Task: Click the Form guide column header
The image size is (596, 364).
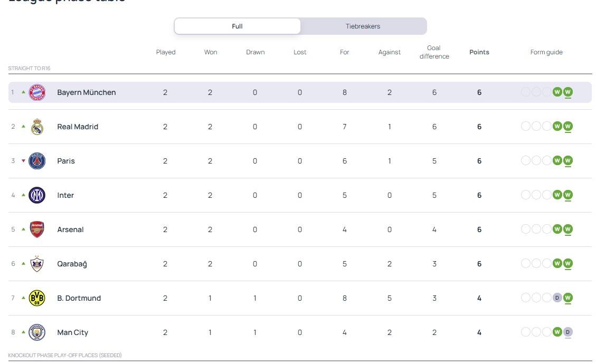Action: pyautogui.click(x=546, y=52)
